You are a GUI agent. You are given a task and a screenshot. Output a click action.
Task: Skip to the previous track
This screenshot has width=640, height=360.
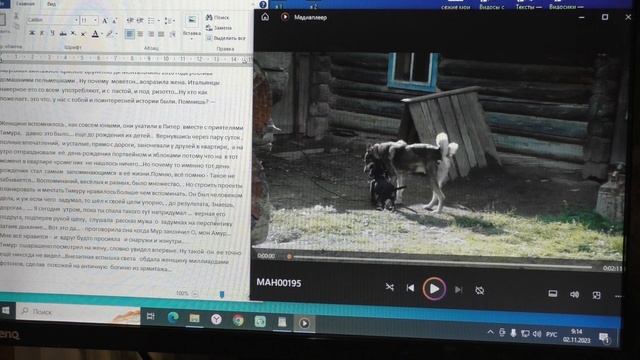(x=410, y=288)
